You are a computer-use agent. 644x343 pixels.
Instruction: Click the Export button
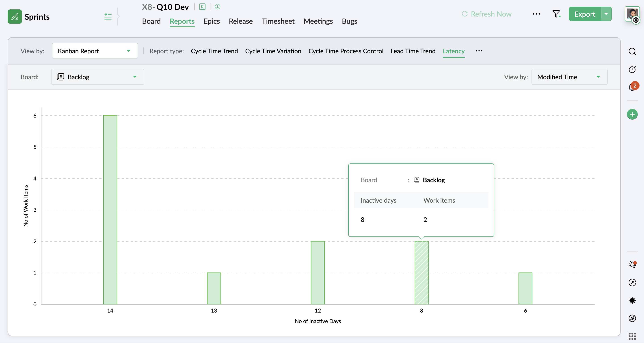[x=584, y=14]
